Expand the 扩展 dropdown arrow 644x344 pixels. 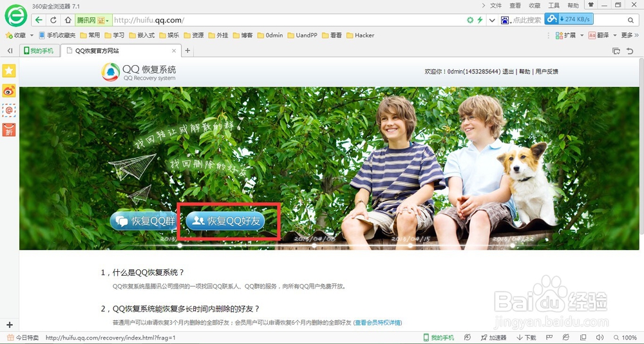pos(582,36)
